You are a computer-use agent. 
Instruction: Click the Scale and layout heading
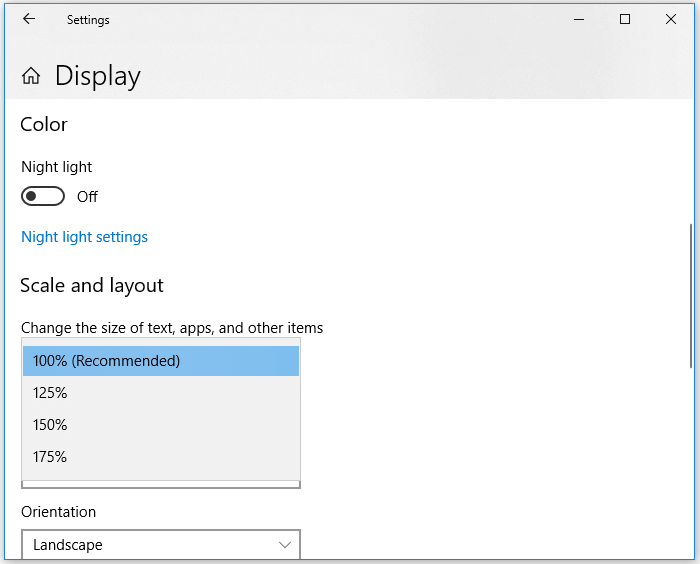[x=92, y=286]
